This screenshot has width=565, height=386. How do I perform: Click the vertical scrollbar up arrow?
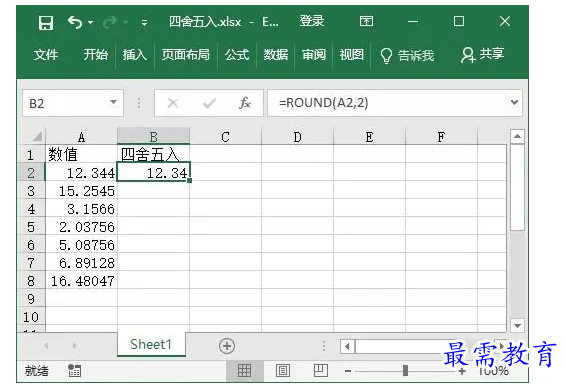coord(517,136)
